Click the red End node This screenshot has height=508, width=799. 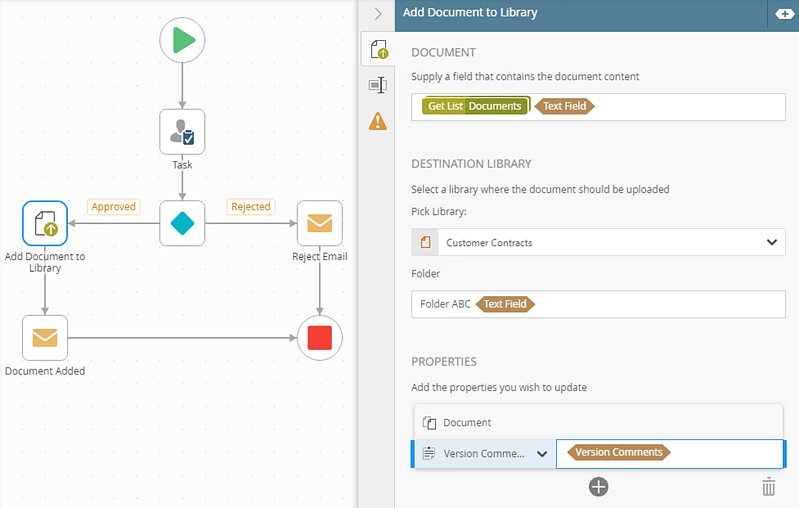319,338
